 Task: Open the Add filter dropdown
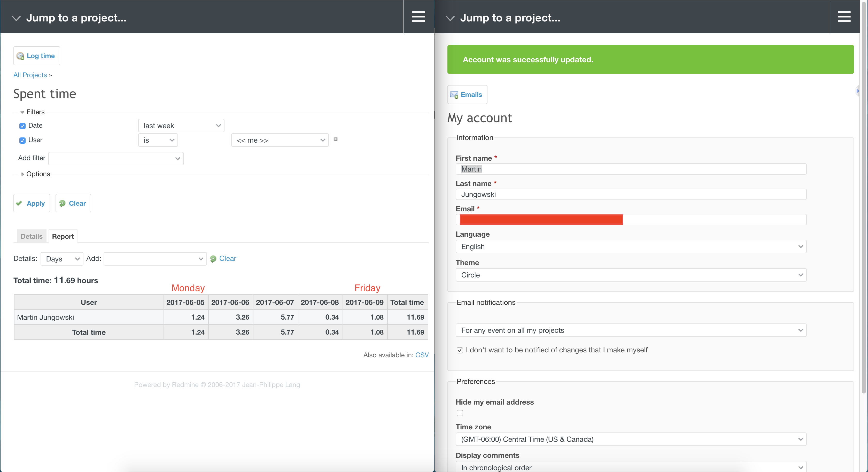(x=116, y=158)
